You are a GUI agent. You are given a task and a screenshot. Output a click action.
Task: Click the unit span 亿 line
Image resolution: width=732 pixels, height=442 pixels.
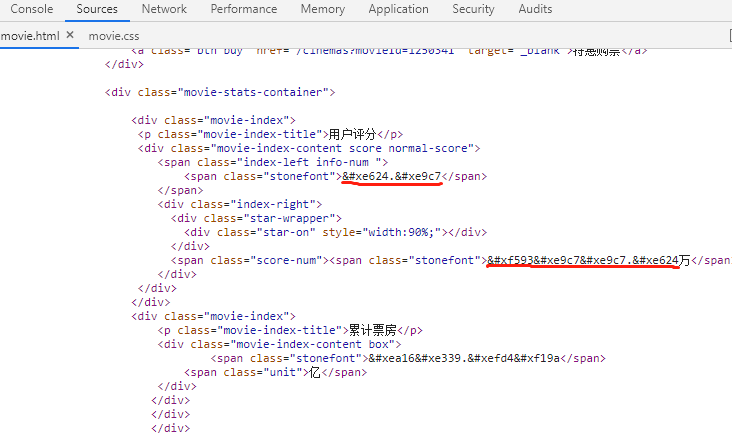[275, 372]
